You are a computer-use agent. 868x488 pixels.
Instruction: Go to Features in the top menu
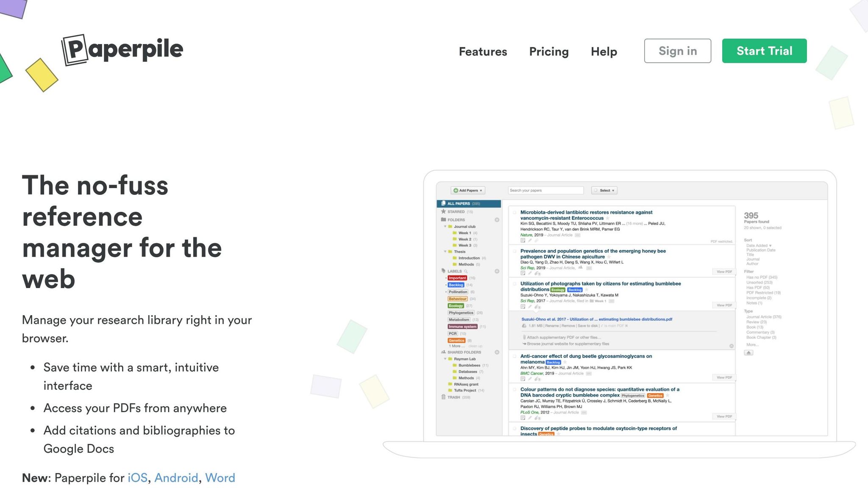pos(483,52)
